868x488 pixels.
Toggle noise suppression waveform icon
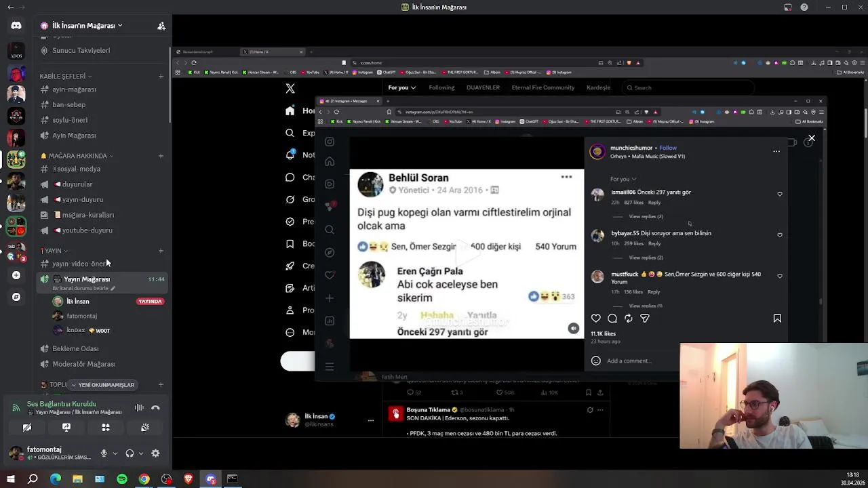tap(139, 407)
